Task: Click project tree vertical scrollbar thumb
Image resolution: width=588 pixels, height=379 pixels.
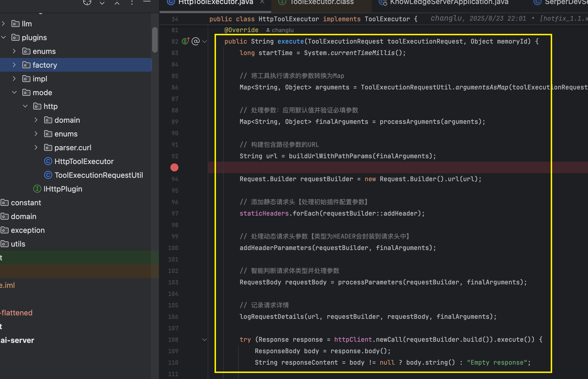Action: click(x=155, y=40)
